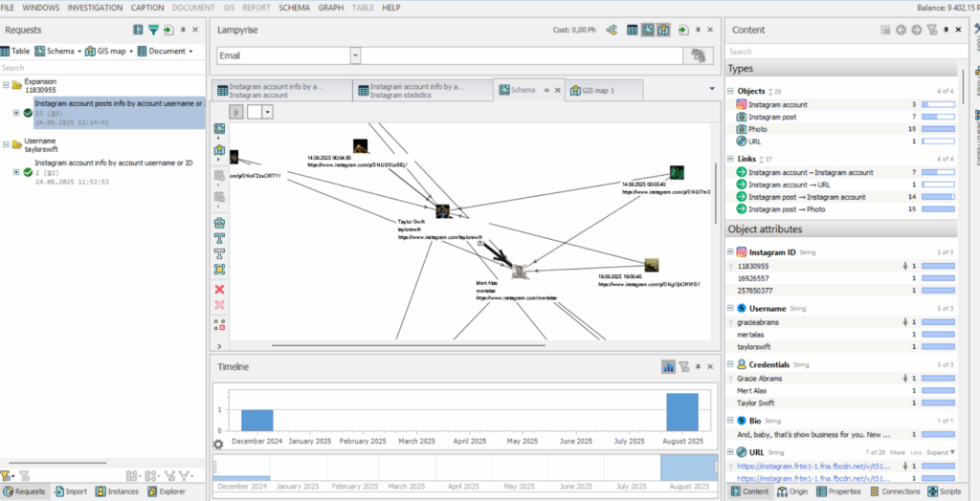Collapse the Expansion 11830955 folder
Screen dimensions: 980x501
pyautogui.click(x=7, y=85)
